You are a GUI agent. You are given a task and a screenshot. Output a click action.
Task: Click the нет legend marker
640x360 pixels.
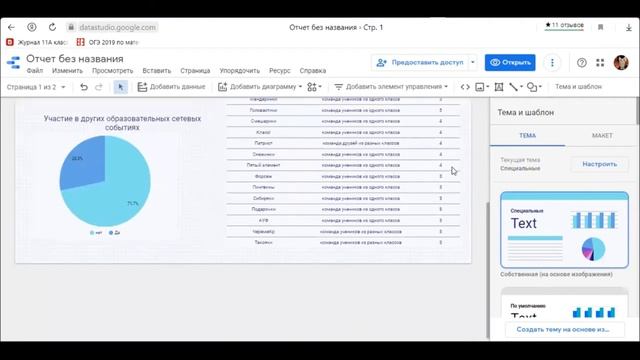point(92,233)
